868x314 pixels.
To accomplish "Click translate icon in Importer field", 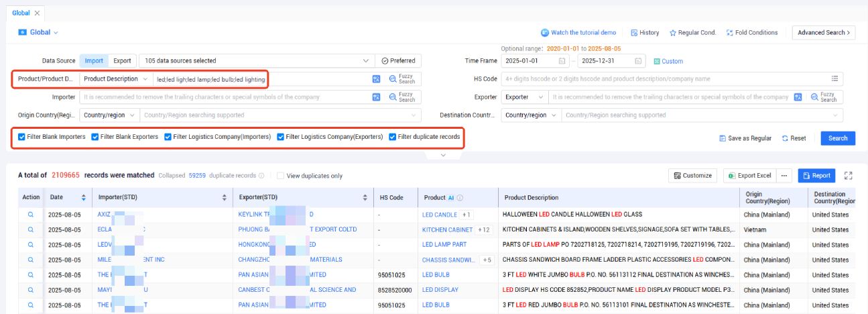I will tap(377, 97).
